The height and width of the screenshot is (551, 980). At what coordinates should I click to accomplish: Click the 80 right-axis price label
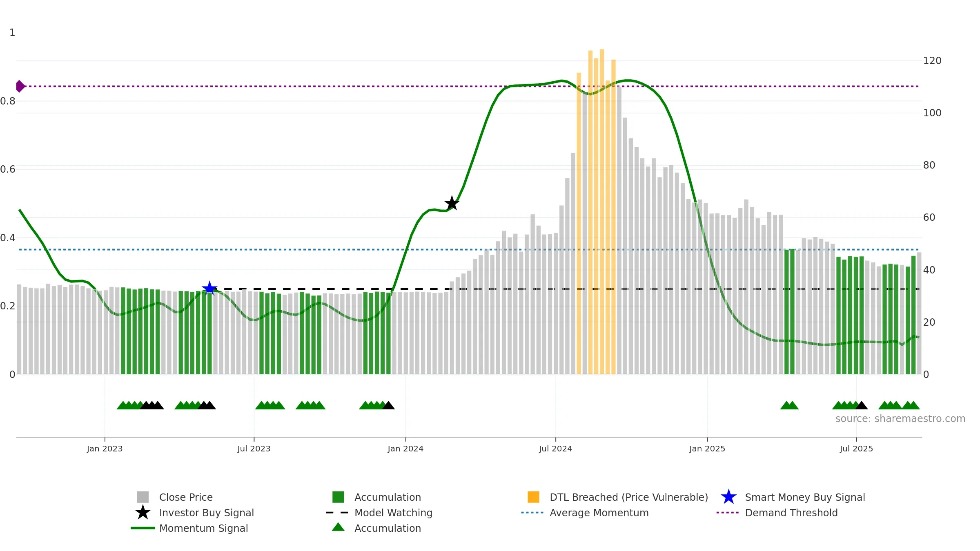click(929, 165)
